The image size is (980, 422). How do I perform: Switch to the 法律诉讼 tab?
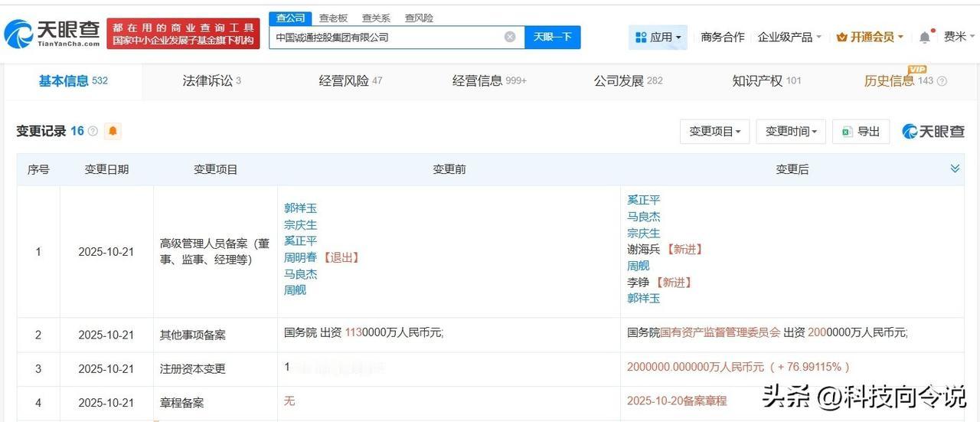tap(212, 81)
